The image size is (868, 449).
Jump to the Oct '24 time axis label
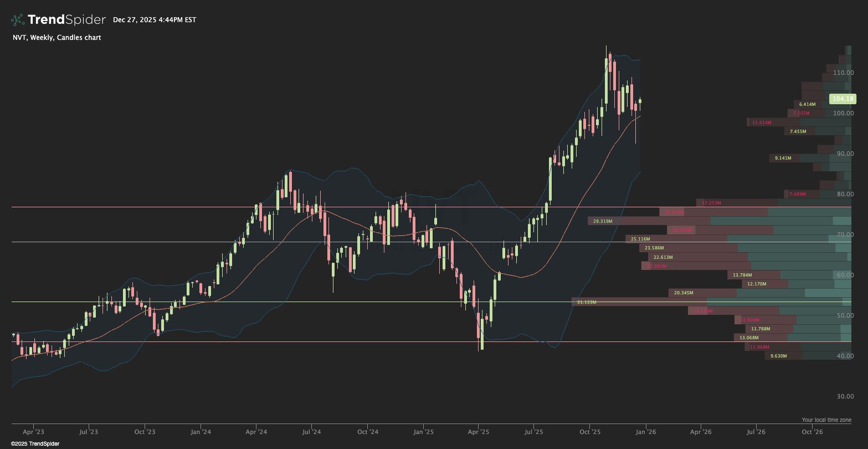[367, 432]
